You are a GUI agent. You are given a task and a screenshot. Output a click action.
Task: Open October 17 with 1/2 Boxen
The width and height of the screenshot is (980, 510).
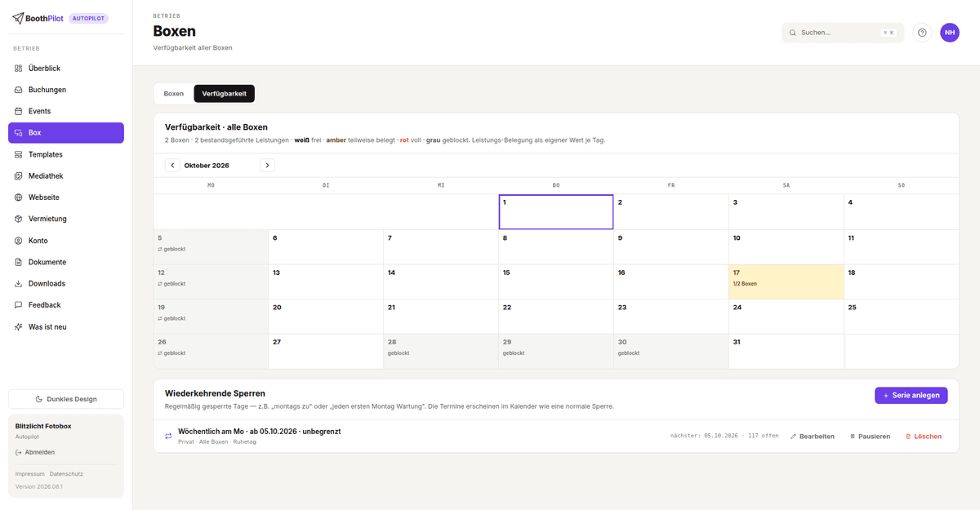click(786, 282)
